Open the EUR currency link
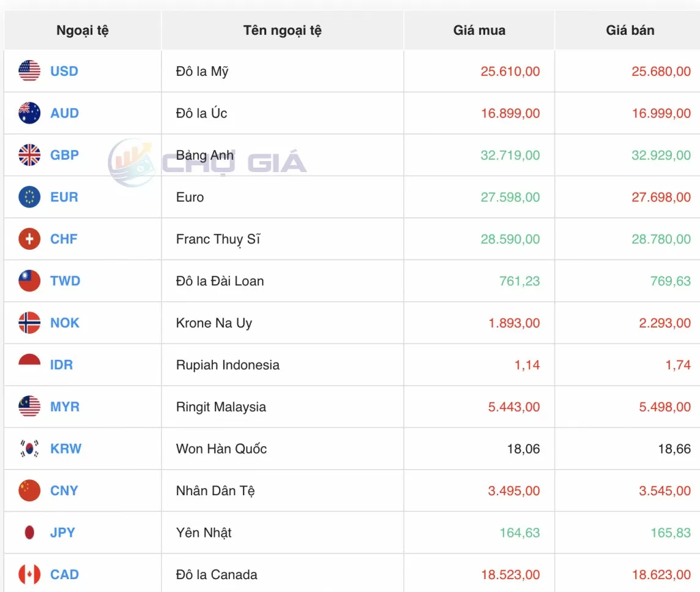 pos(63,197)
